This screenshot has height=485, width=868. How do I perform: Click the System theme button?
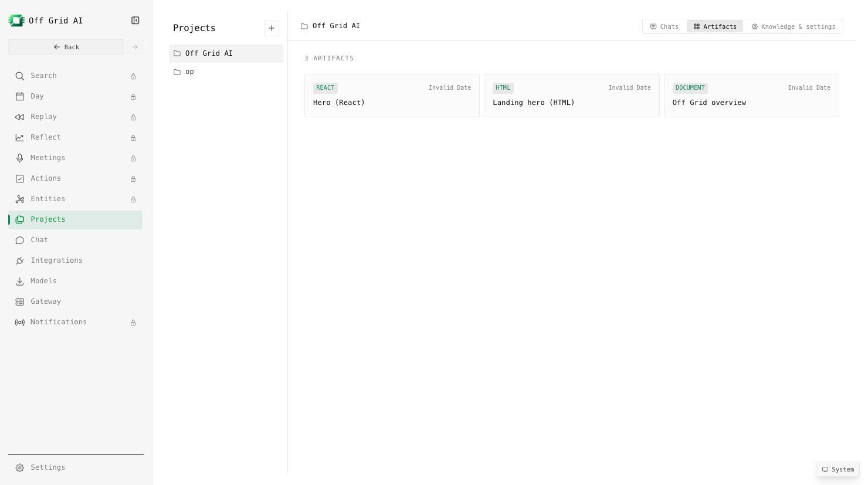pyautogui.click(x=838, y=469)
